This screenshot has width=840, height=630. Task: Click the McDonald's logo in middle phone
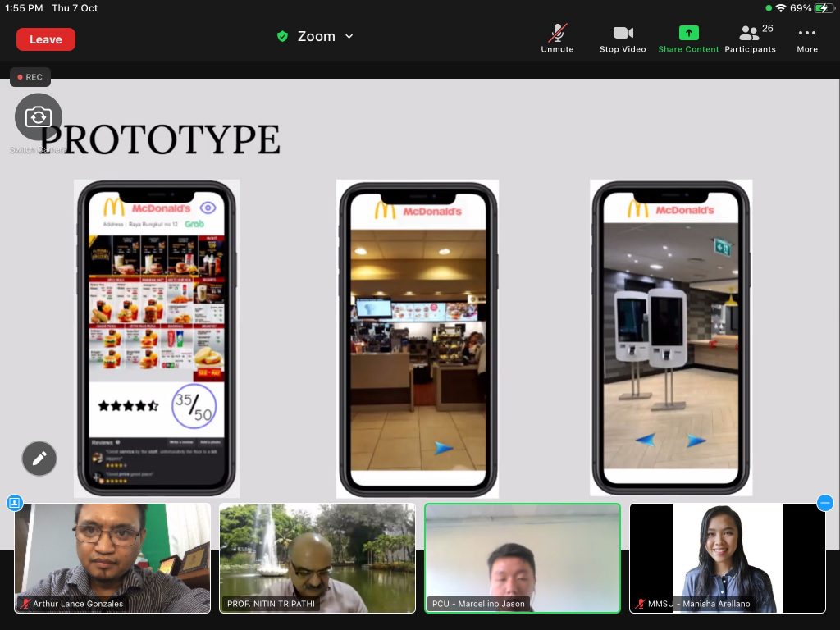[418, 211]
